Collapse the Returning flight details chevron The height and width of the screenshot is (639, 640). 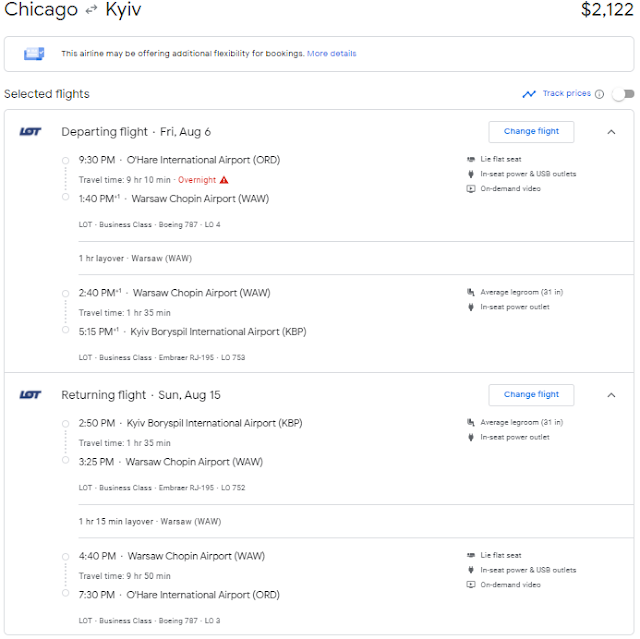click(x=611, y=395)
